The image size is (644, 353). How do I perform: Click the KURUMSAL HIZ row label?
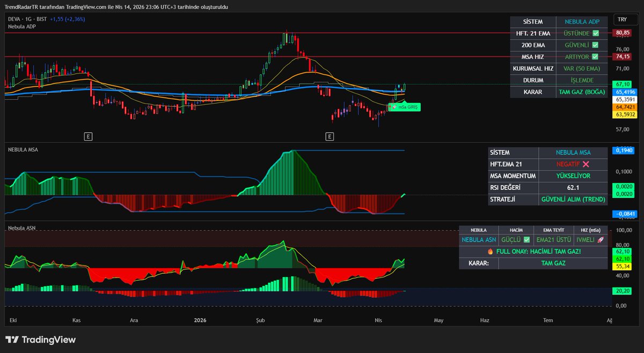coord(533,69)
